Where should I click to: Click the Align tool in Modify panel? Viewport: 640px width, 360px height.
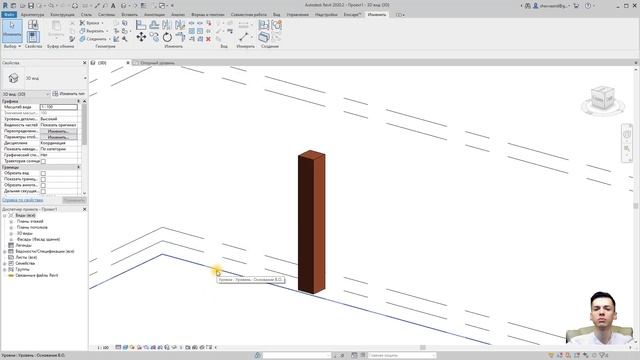141,25
